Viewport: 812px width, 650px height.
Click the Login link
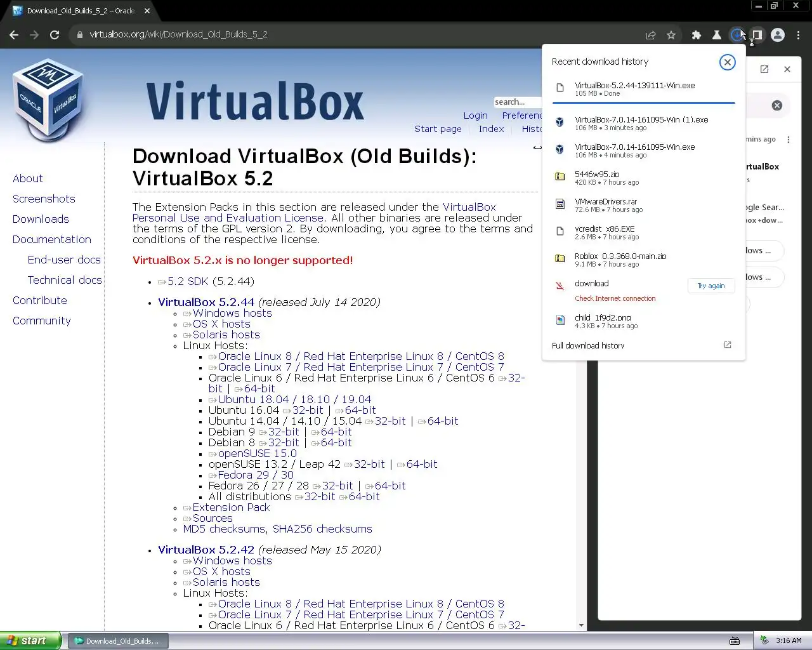[x=475, y=116]
